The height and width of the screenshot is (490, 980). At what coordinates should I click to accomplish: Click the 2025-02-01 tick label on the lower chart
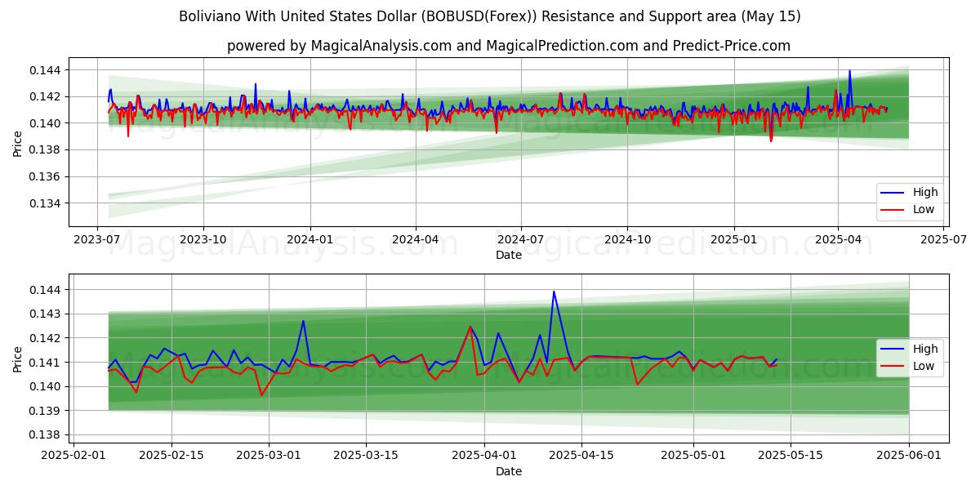pos(75,456)
